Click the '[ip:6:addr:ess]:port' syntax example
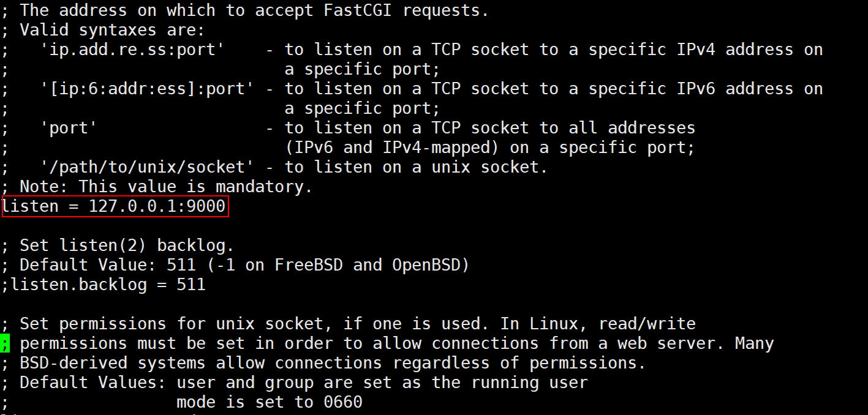868x415 pixels. (x=147, y=89)
